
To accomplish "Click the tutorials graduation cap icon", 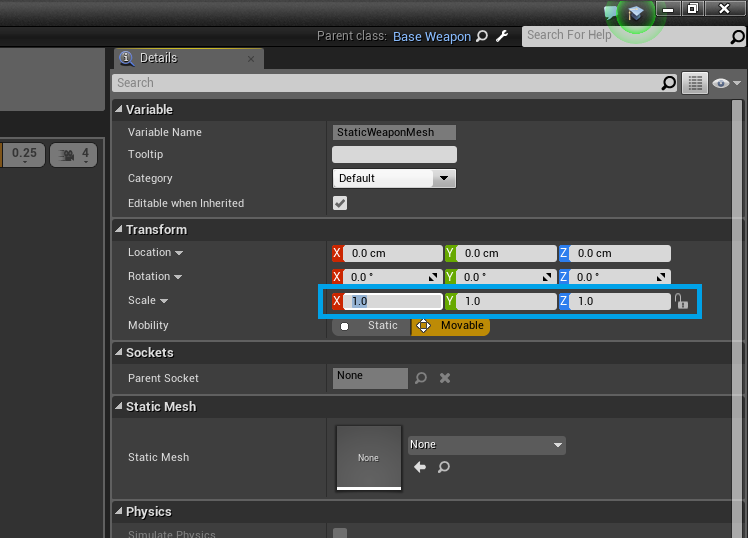I will pyautogui.click(x=635, y=13).
